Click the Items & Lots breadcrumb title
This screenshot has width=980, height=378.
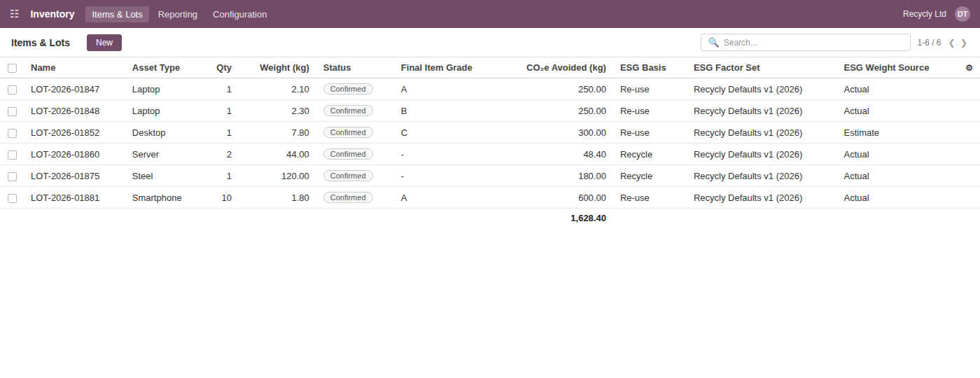point(41,43)
